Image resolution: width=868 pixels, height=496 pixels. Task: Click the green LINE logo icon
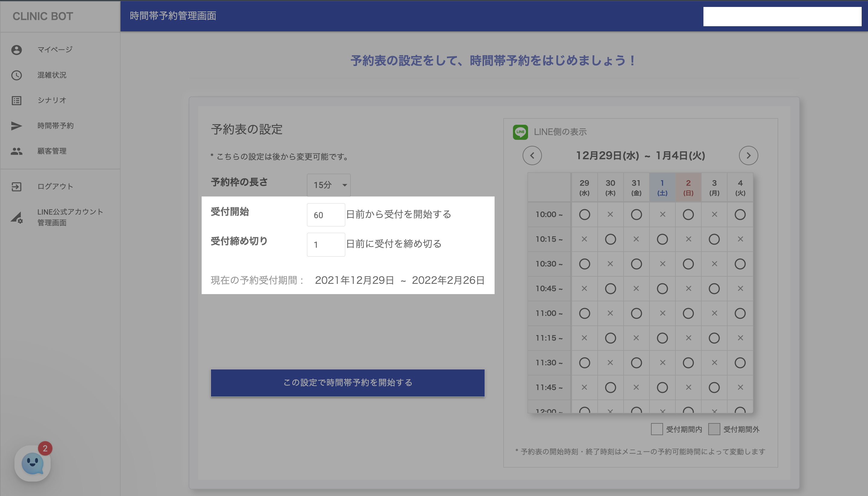click(520, 132)
